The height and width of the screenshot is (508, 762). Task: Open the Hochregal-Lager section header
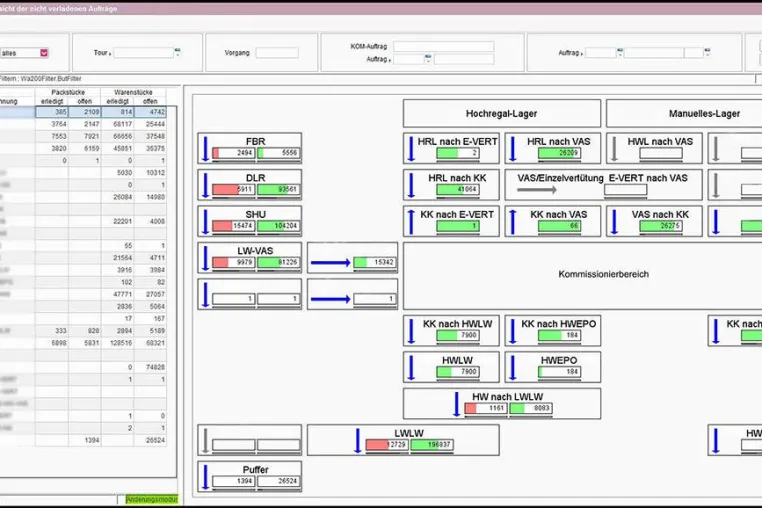(x=502, y=113)
